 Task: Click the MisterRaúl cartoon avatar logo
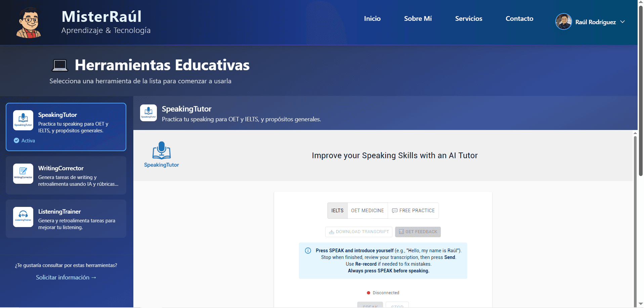(29, 23)
